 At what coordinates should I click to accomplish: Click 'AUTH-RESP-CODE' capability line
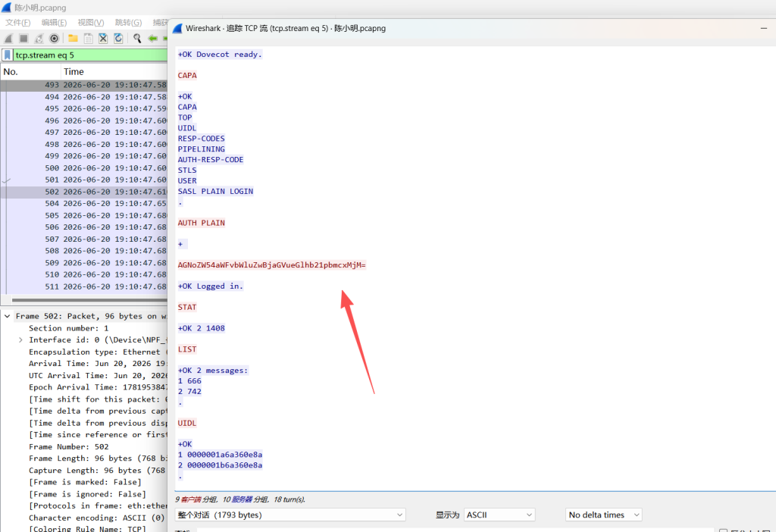[211, 159]
